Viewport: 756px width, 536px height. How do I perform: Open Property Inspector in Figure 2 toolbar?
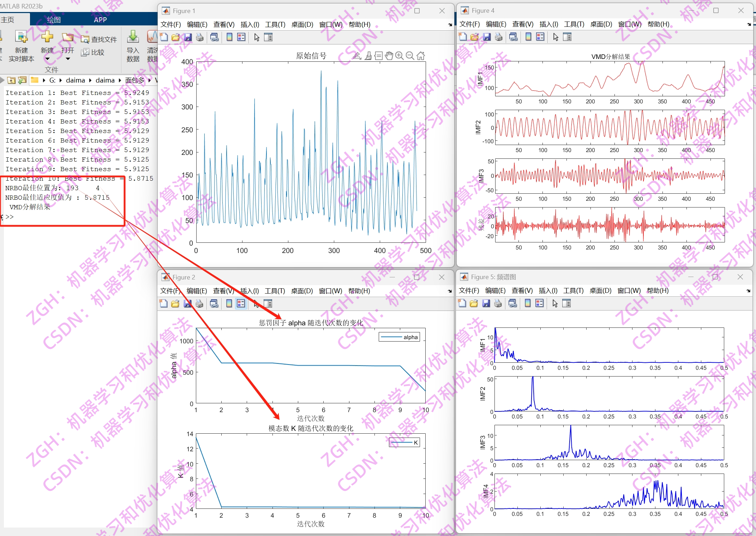pyautogui.click(x=268, y=303)
